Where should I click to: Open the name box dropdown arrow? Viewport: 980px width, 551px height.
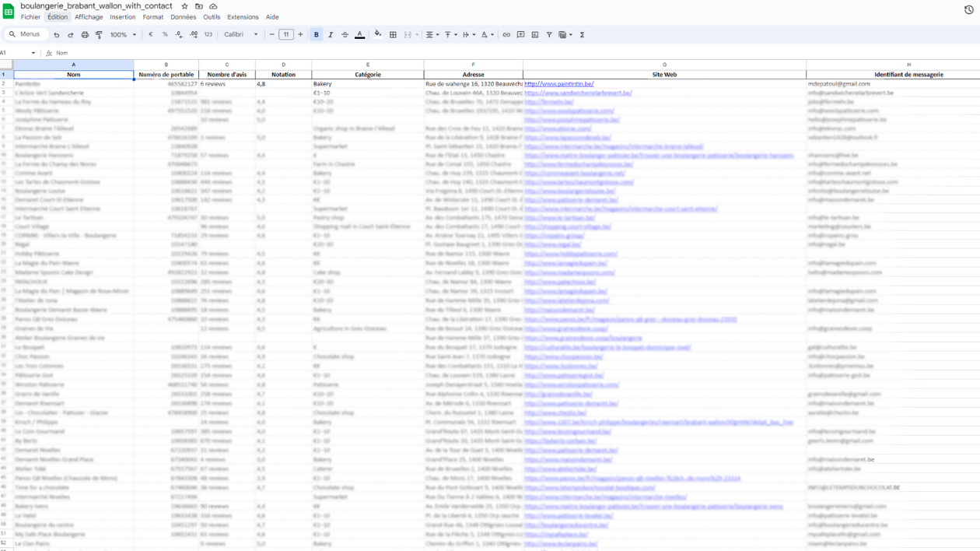[x=33, y=53]
